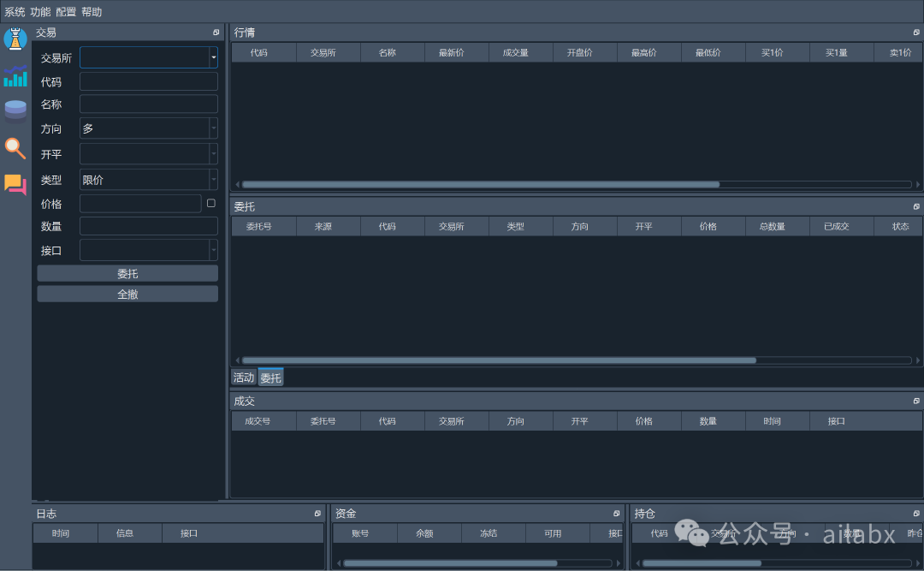924x571 pixels.
Task: Click the 持仓 table horizontal scrollbar
Action: pyautogui.click(x=702, y=563)
